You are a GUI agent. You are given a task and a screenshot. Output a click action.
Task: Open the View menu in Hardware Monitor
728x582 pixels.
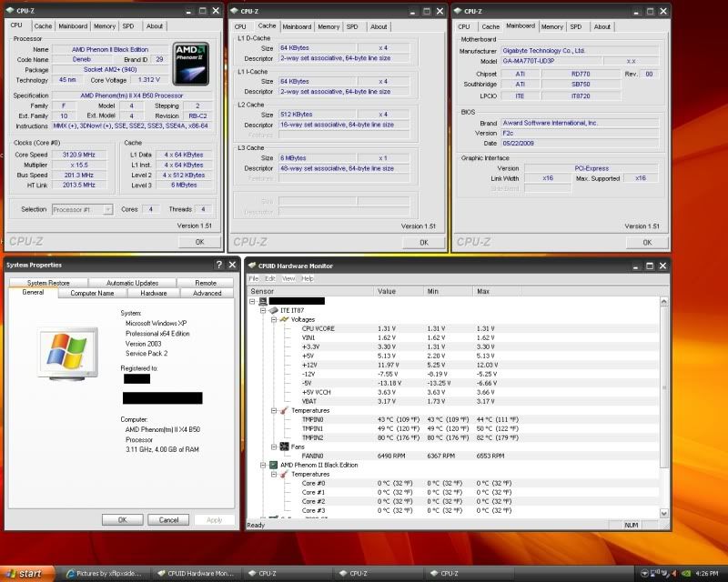[288, 278]
